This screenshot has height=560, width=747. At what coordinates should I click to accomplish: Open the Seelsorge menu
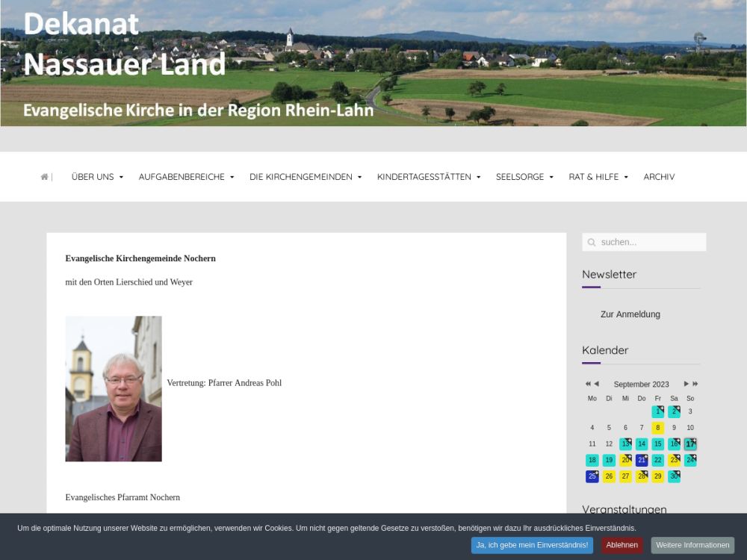point(524,177)
